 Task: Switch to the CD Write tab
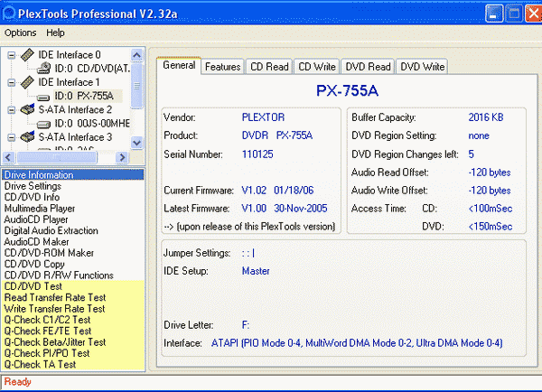point(317,66)
